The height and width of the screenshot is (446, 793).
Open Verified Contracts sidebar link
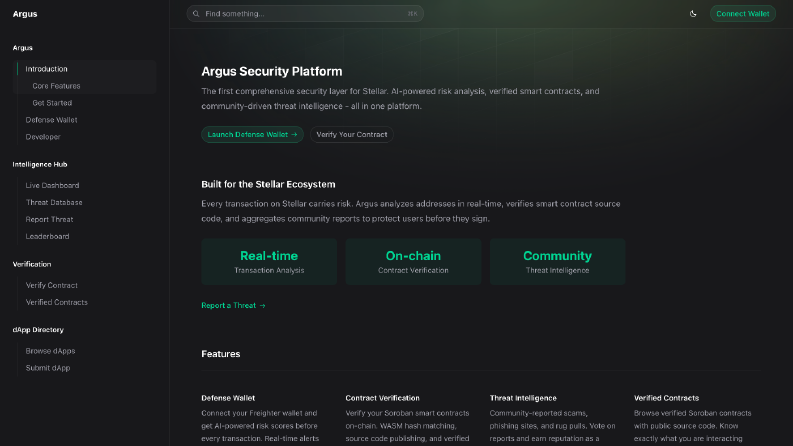click(x=57, y=302)
